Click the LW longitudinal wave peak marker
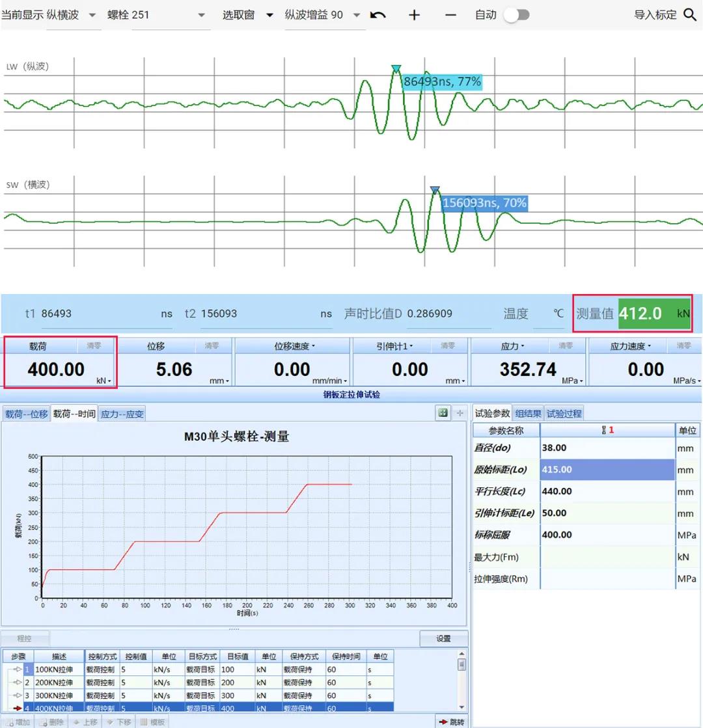This screenshot has width=703, height=728. pyautogui.click(x=396, y=68)
